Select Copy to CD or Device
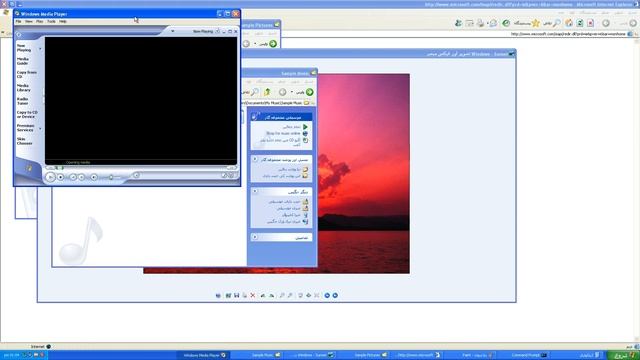Viewport: 640px width, 360px height. [27, 114]
